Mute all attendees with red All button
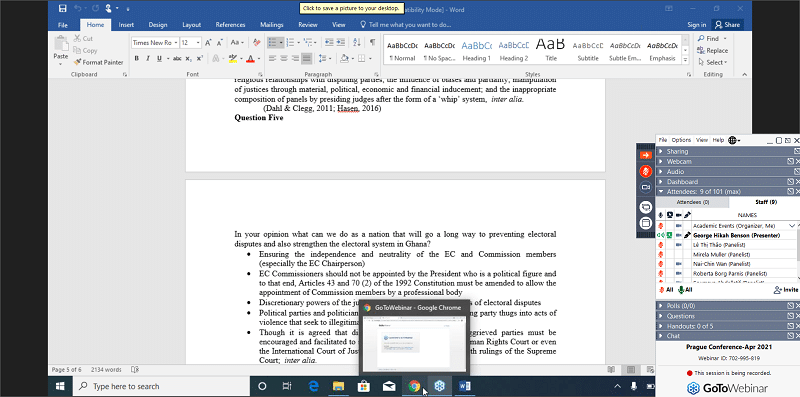Screen dimensions: 800x397 (x=666, y=290)
